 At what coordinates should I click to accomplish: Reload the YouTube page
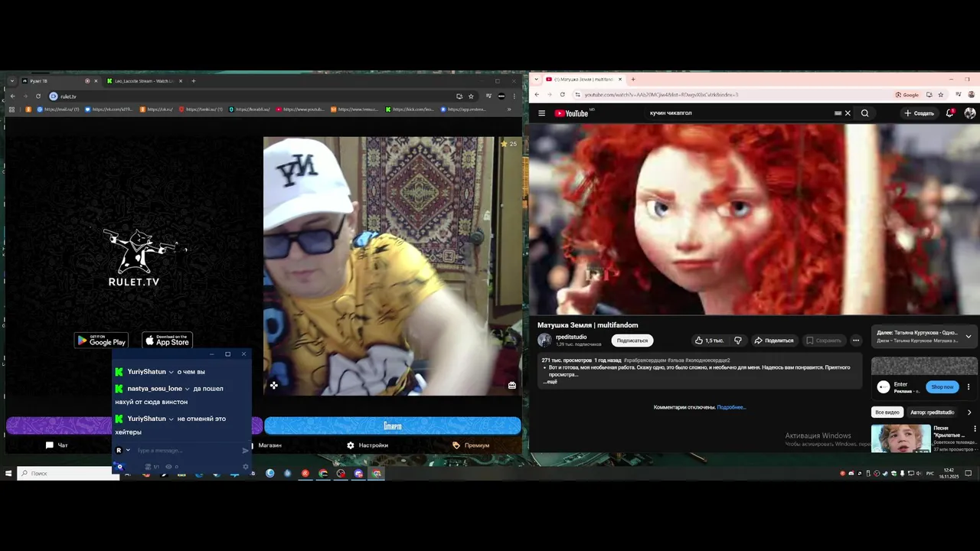[x=562, y=95]
